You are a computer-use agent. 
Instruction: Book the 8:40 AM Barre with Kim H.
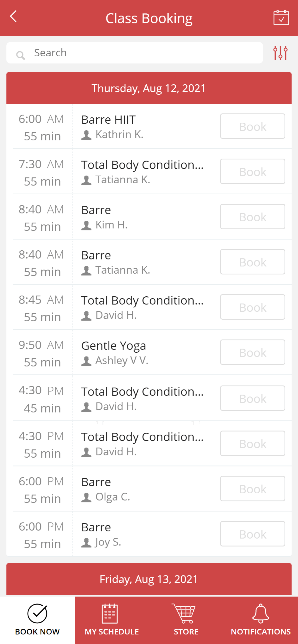pyautogui.click(x=252, y=217)
